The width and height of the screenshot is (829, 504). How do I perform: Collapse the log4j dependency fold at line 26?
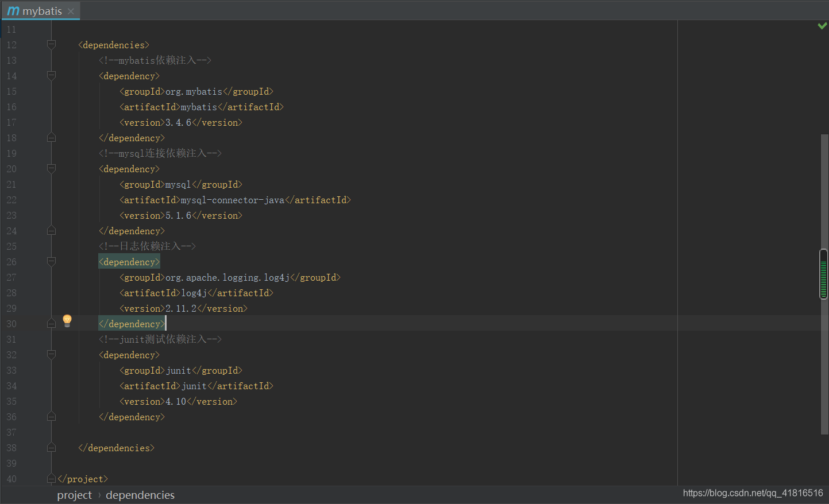(51, 262)
